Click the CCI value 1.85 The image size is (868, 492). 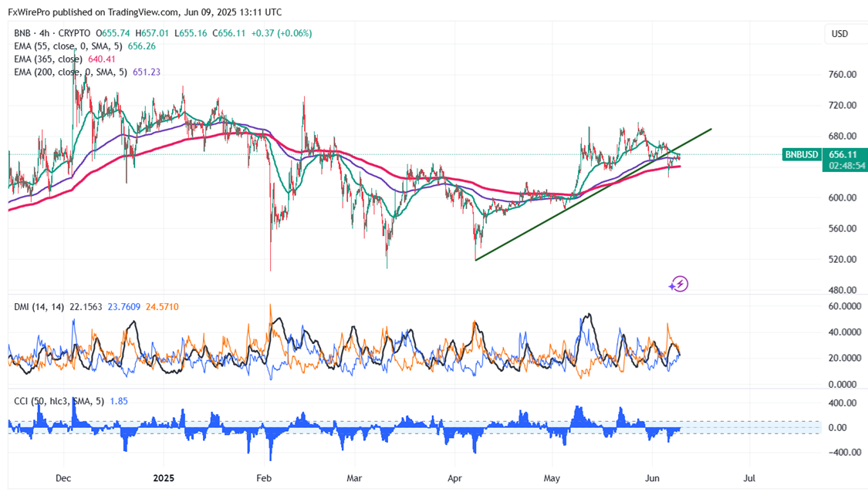(x=119, y=401)
